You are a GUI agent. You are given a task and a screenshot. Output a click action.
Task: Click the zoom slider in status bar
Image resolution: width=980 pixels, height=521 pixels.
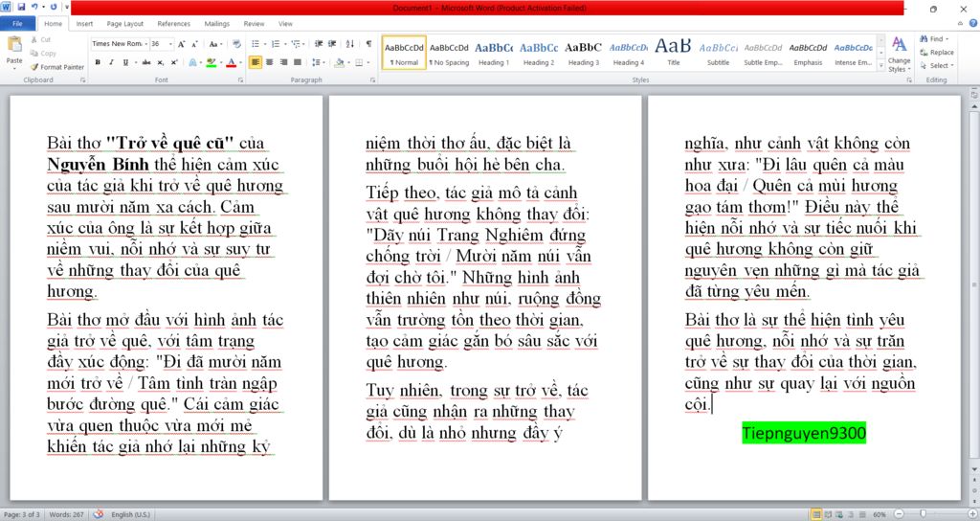point(922,514)
